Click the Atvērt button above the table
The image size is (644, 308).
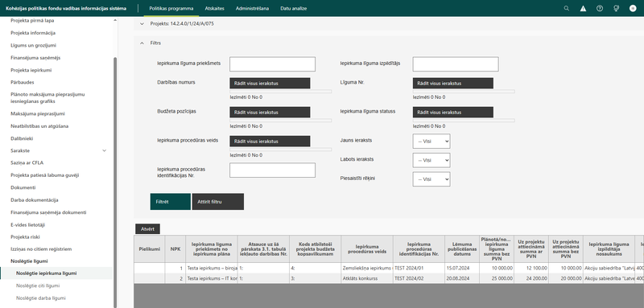pyautogui.click(x=147, y=229)
